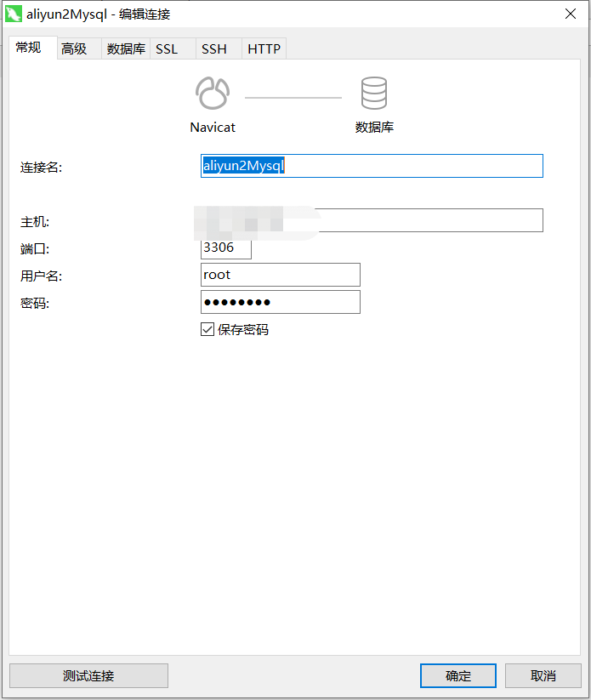Click the 用户名: label

point(41,276)
